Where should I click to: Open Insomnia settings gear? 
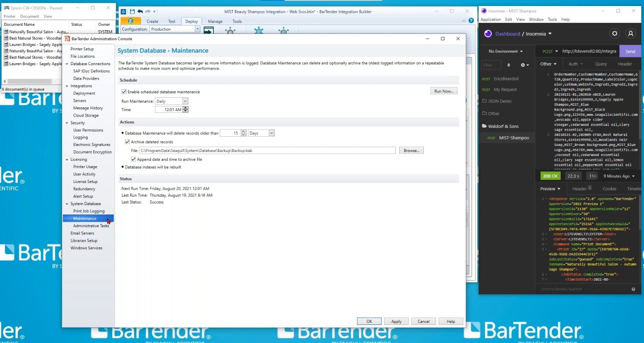pos(615,34)
